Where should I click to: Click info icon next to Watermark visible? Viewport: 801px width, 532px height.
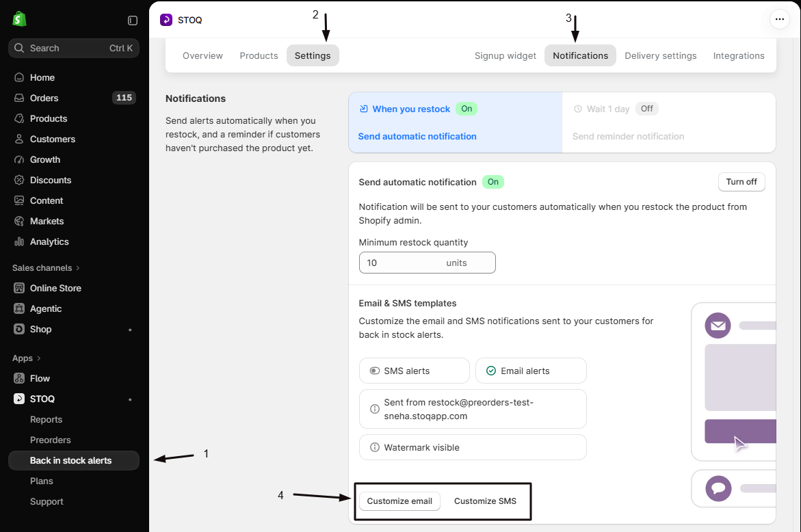coord(374,447)
